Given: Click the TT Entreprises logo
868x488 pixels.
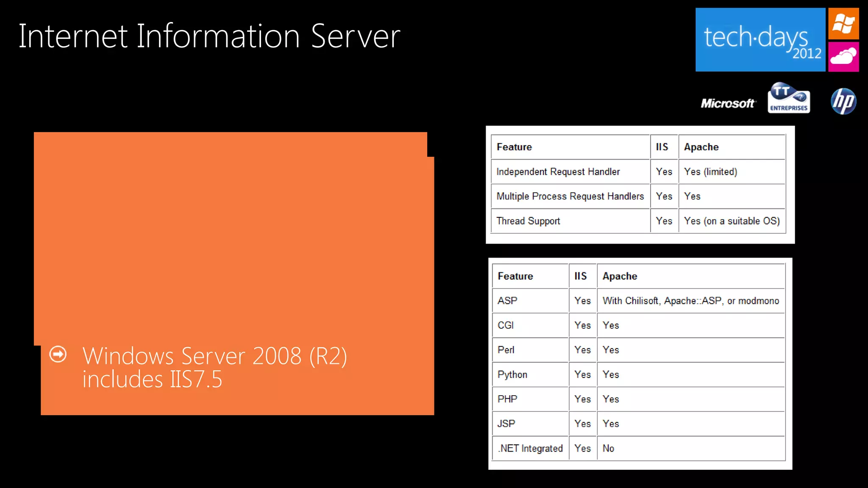Looking at the screenshot, I should [x=789, y=98].
